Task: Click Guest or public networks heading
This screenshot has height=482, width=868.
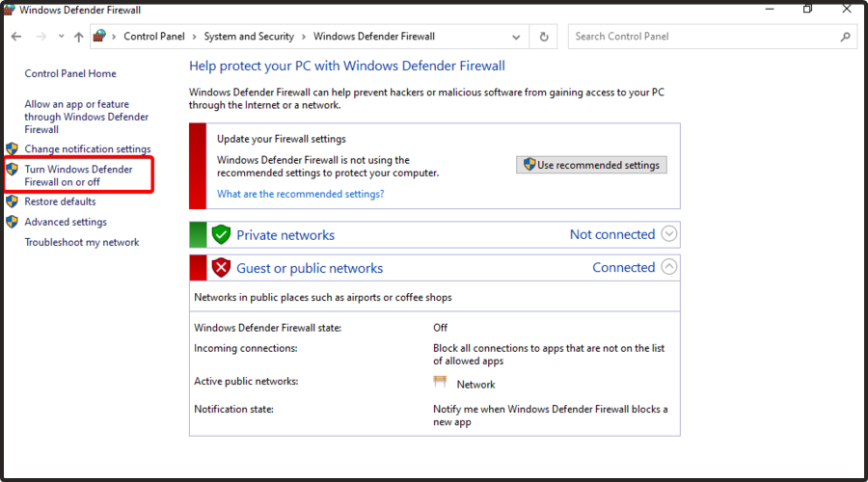Action: pos(310,268)
